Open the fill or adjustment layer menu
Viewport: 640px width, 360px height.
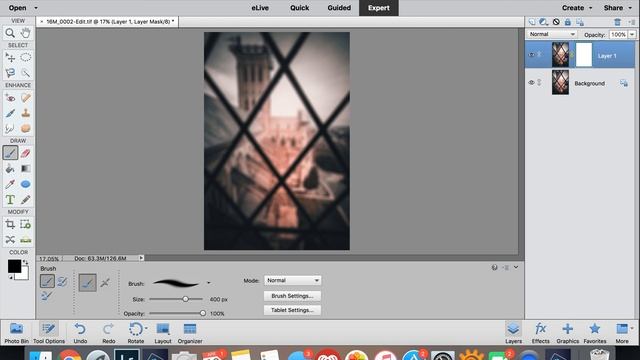click(544, 22)
